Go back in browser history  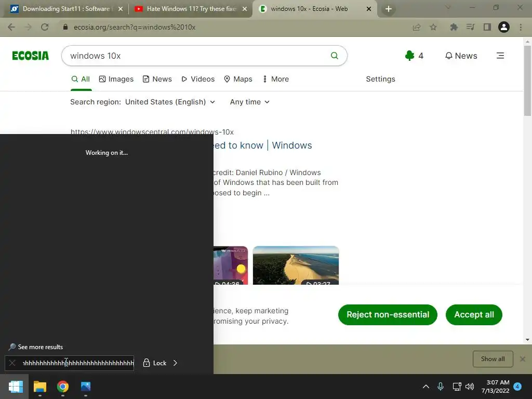pyautogui.click(x=11, y=27)
